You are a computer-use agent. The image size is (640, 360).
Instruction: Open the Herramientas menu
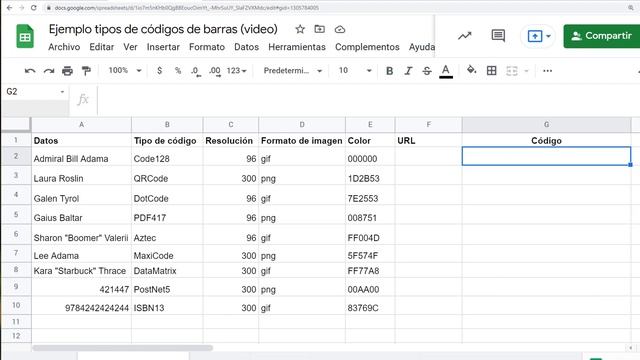pos(297,47)
